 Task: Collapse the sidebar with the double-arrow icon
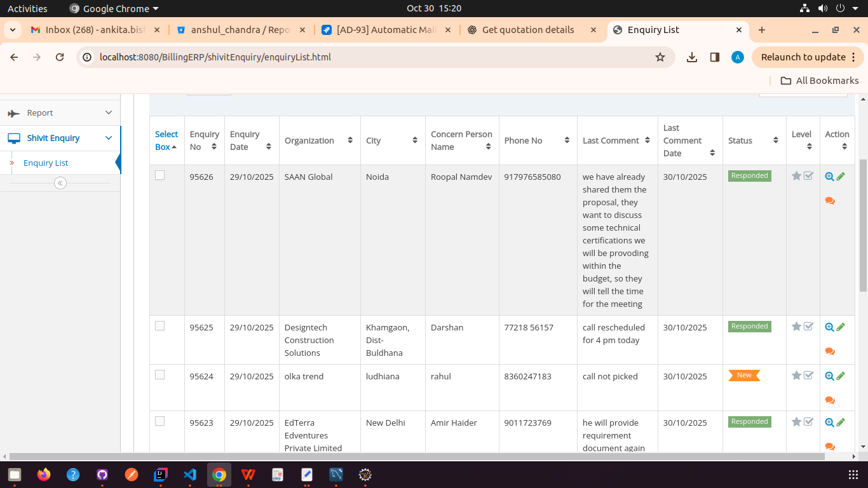60,183
